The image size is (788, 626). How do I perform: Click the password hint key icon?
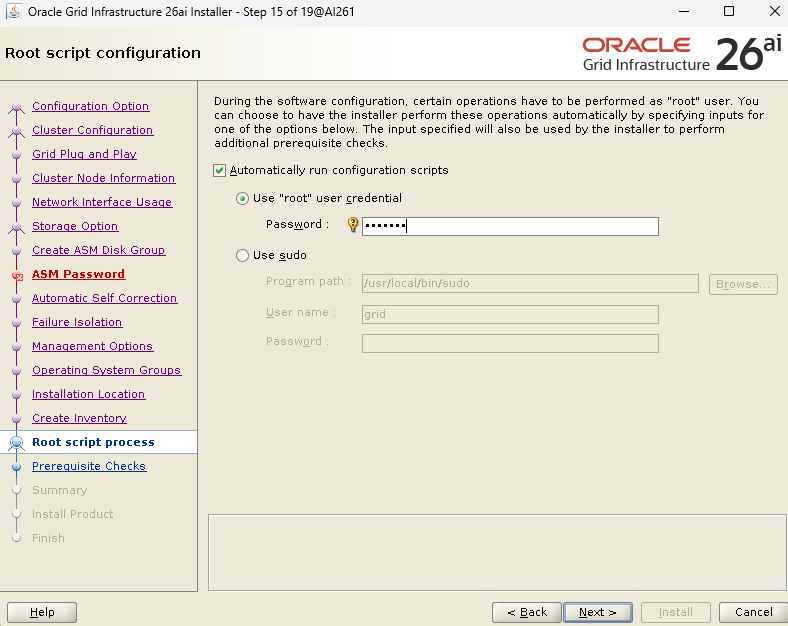[x=352, y=225]
